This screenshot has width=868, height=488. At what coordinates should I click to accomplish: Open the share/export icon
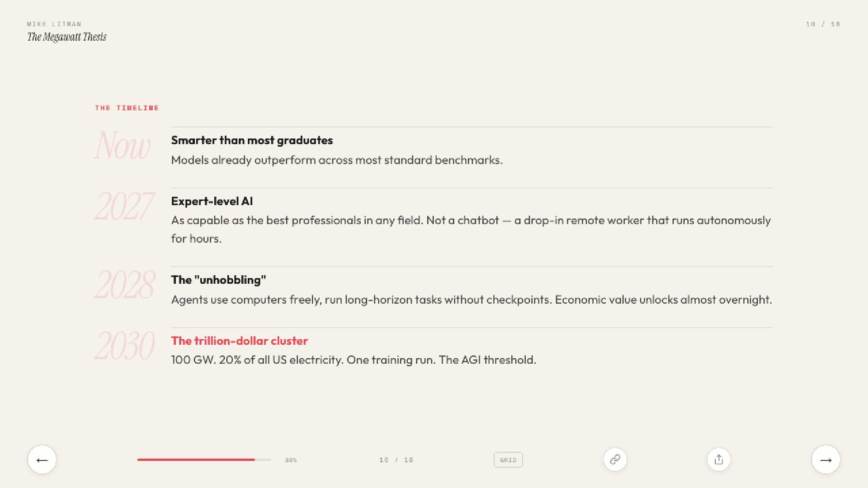718,460
